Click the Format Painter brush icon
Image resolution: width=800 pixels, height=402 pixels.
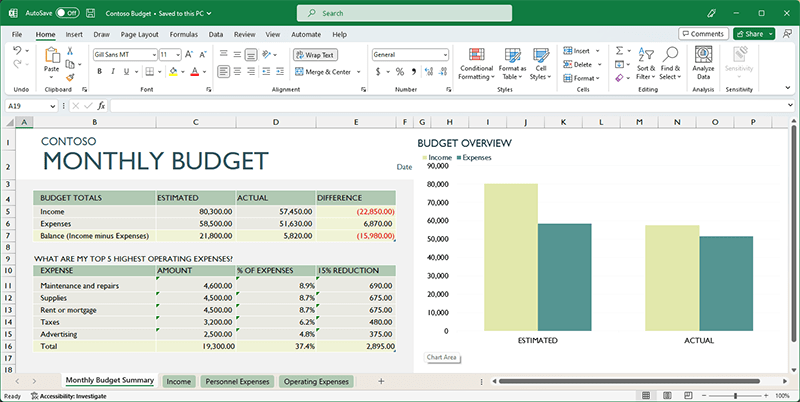(x=70, y=76)
